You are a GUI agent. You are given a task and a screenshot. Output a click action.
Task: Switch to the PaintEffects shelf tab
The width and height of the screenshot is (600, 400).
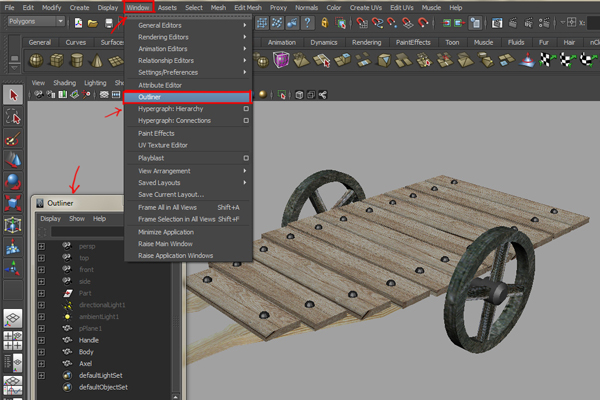coord(413,42)
